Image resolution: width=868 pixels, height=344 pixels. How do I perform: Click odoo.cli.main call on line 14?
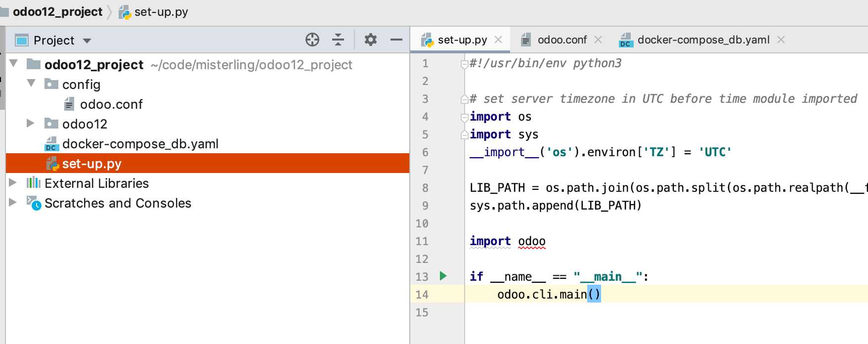549,295
